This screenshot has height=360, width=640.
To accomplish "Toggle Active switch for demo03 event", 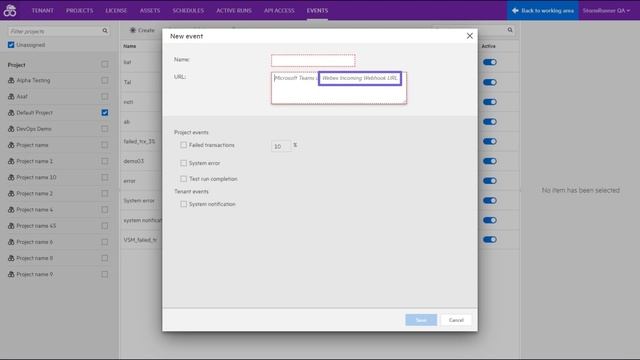I will [x=490, y=161].
